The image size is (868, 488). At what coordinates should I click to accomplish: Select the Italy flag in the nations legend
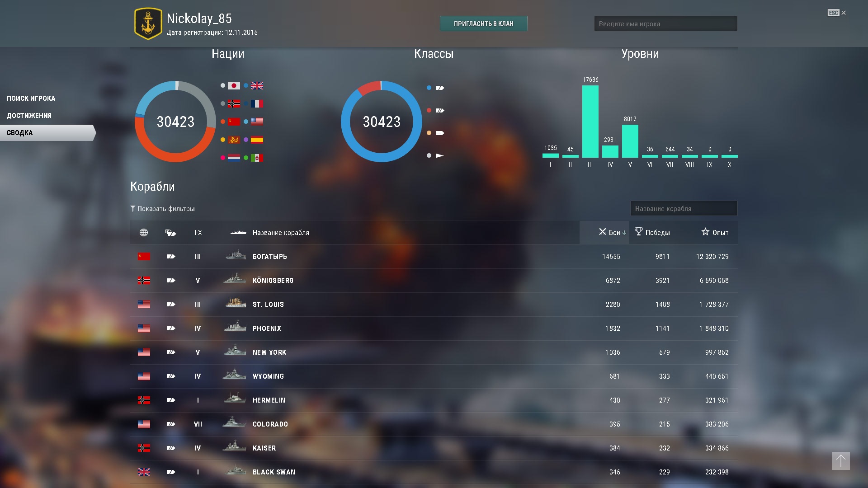pos(257,158)
